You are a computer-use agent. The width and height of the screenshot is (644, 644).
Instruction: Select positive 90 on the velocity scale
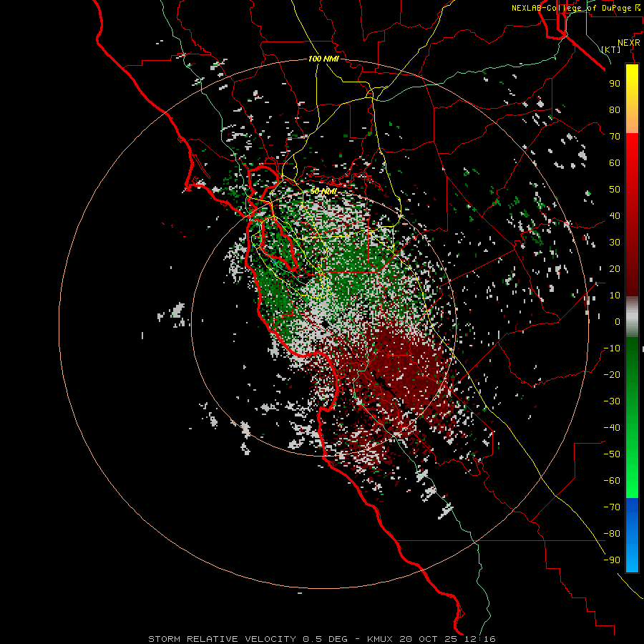(615, 84)
